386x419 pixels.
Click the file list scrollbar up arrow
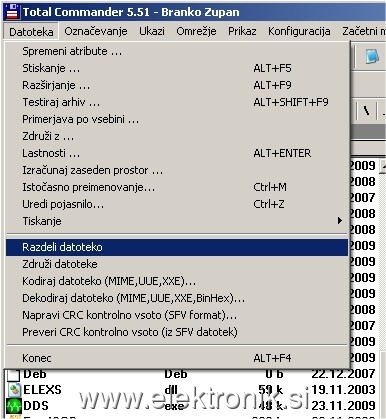click(383, 166)
